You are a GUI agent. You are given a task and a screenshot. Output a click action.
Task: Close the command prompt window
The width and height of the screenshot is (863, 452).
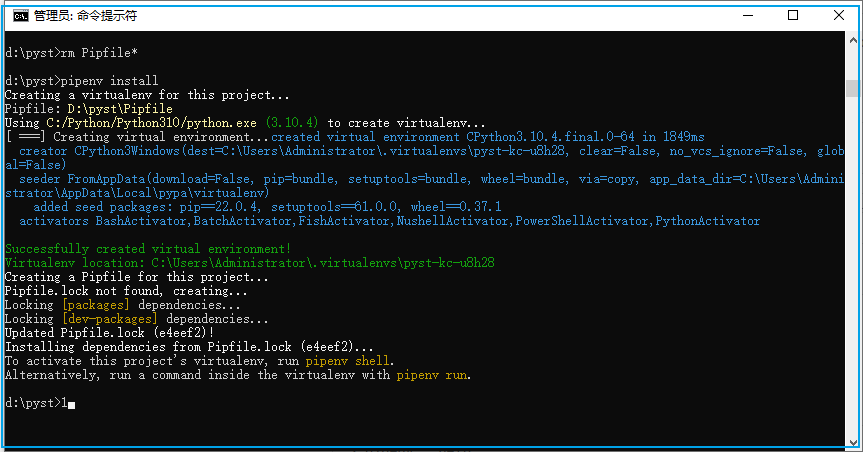(838, 15)
